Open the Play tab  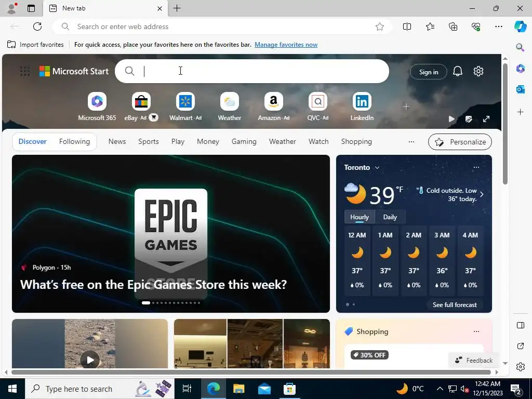[178, 141]
